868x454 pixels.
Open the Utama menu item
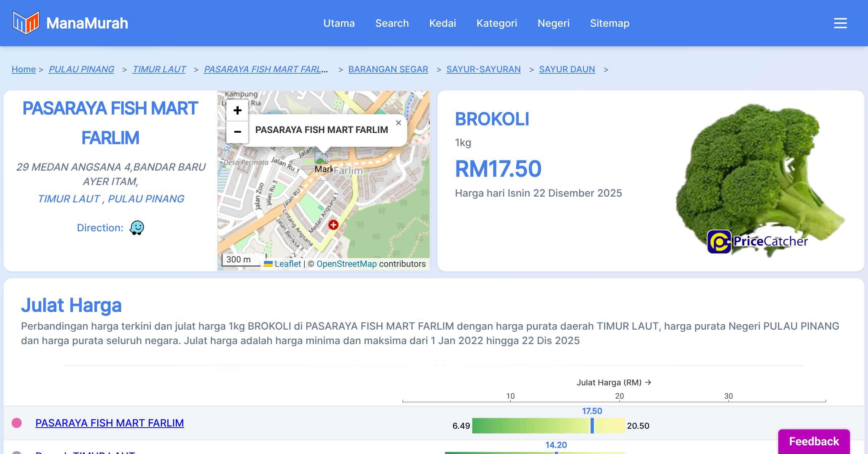pos(339,23)
